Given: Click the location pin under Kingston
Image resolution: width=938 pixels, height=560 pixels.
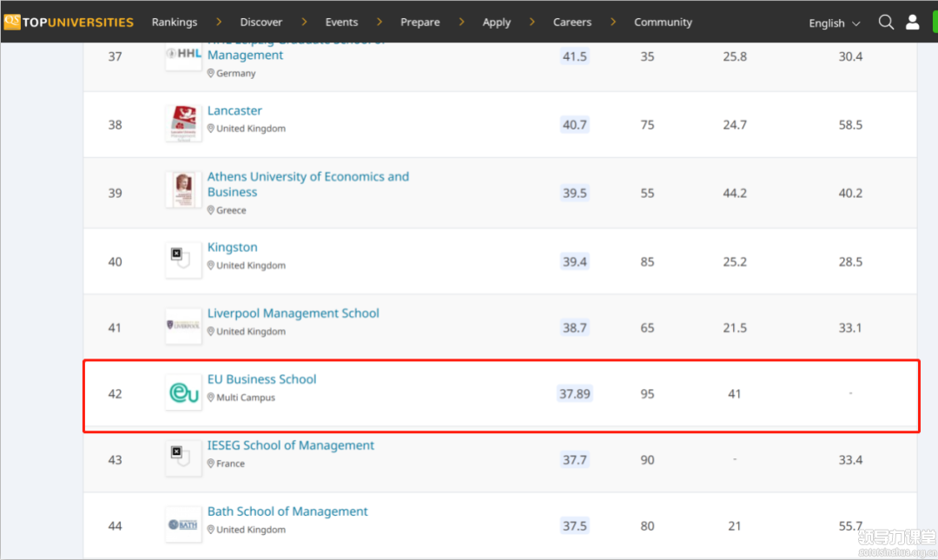Looking at the screenshot, I should coord(210,265).
